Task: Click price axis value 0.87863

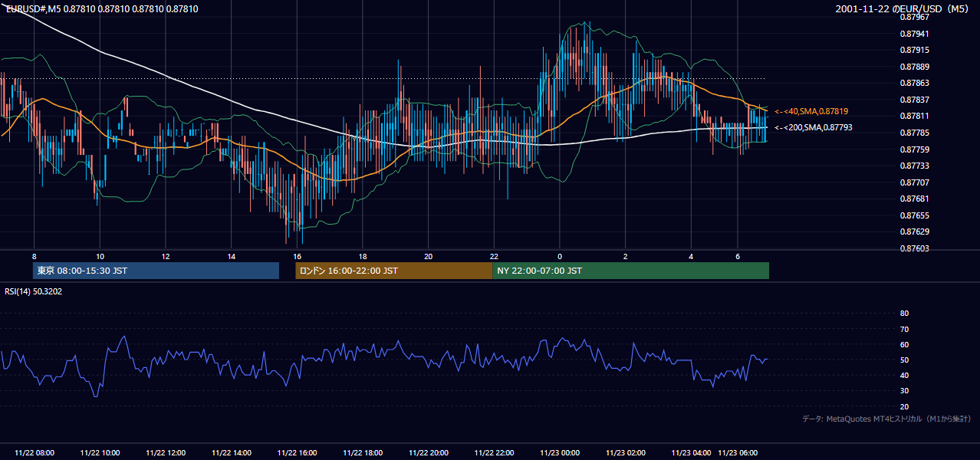Action: tap(913, 83)
